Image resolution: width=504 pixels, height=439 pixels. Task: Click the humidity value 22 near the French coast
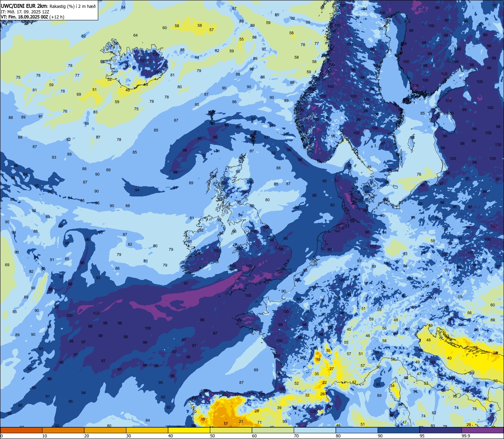[324, 382]
